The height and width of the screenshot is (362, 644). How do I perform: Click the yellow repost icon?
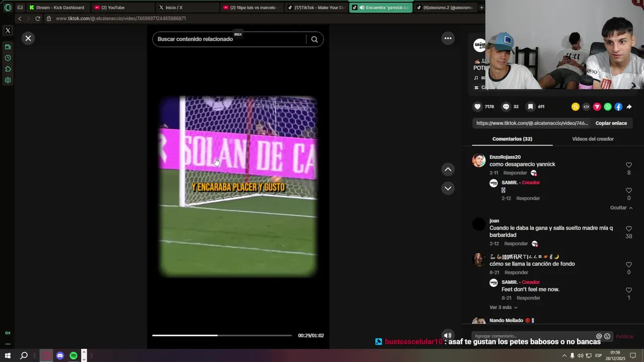click(x=576, y=107)
